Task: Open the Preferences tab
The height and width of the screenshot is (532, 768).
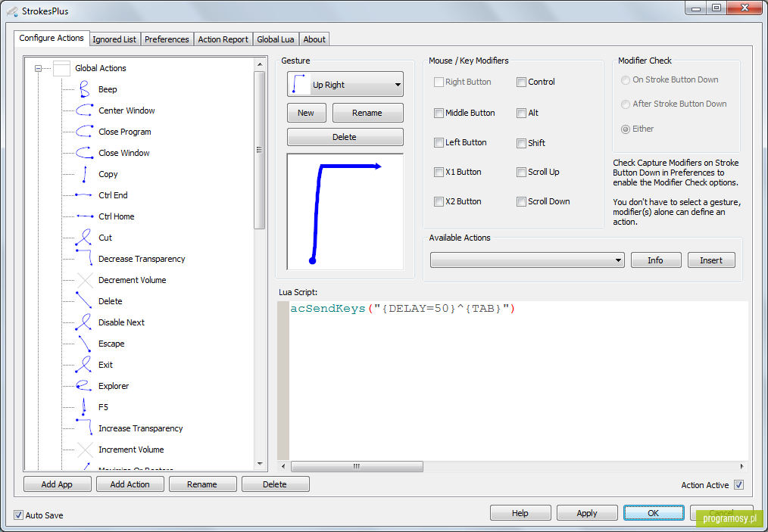Action: pos(167,39)
